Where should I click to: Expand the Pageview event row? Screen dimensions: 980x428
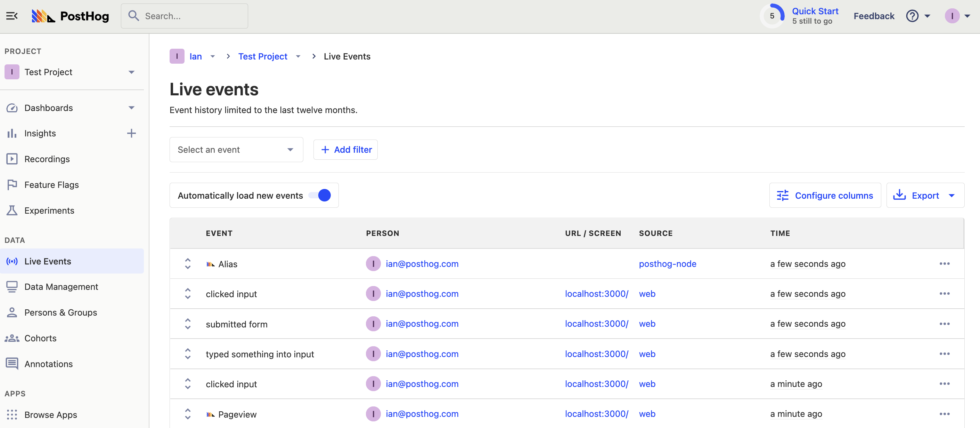(188, 414)
